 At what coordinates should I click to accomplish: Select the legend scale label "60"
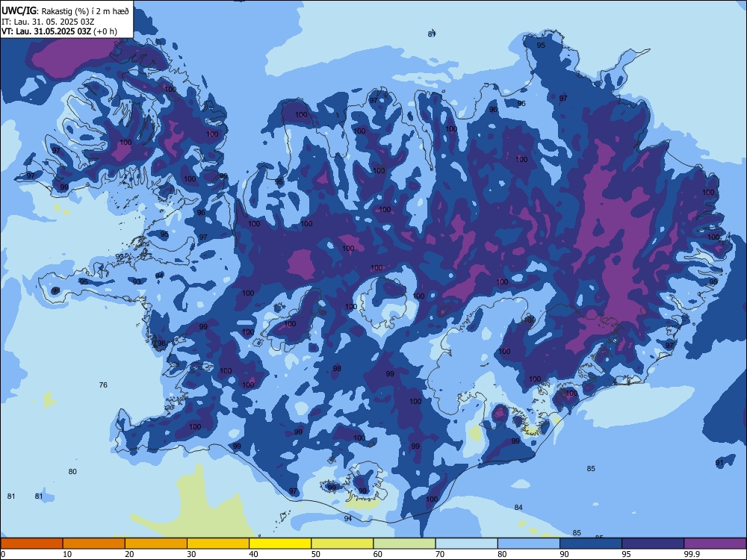coord(378,554)
